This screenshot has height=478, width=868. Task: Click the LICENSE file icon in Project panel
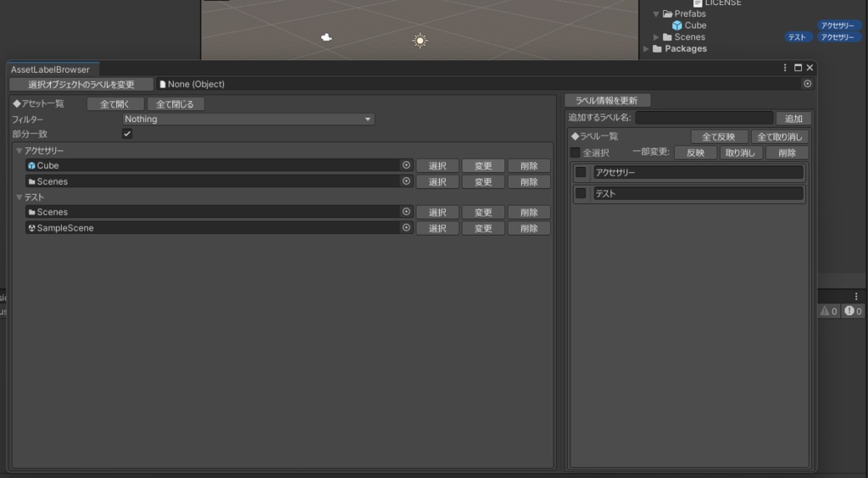698,3
